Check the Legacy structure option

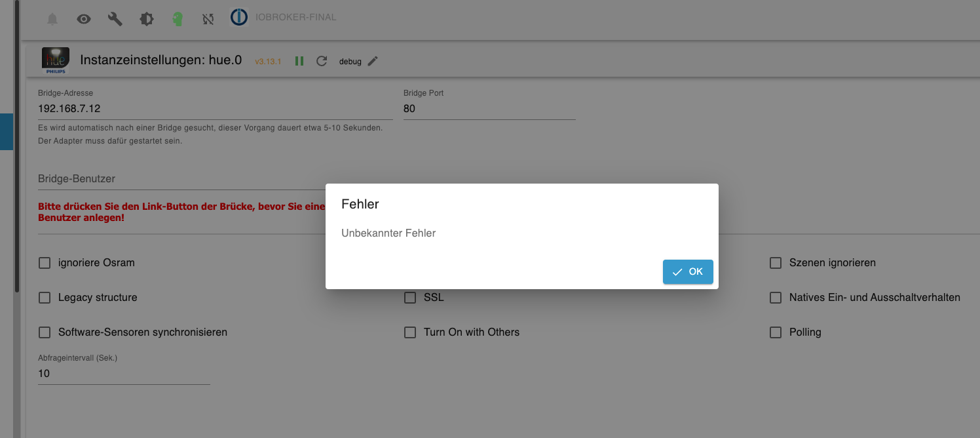pyautogui.click(x=45, y=298)
